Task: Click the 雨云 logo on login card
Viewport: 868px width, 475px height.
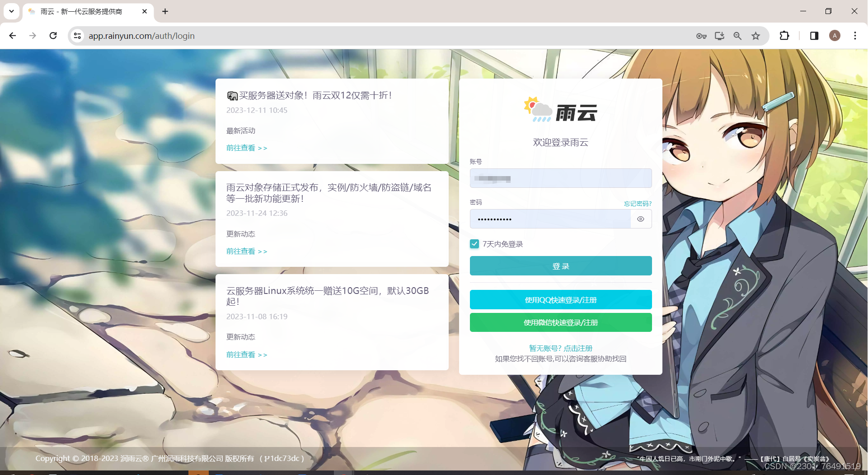Action: (561, 110)
